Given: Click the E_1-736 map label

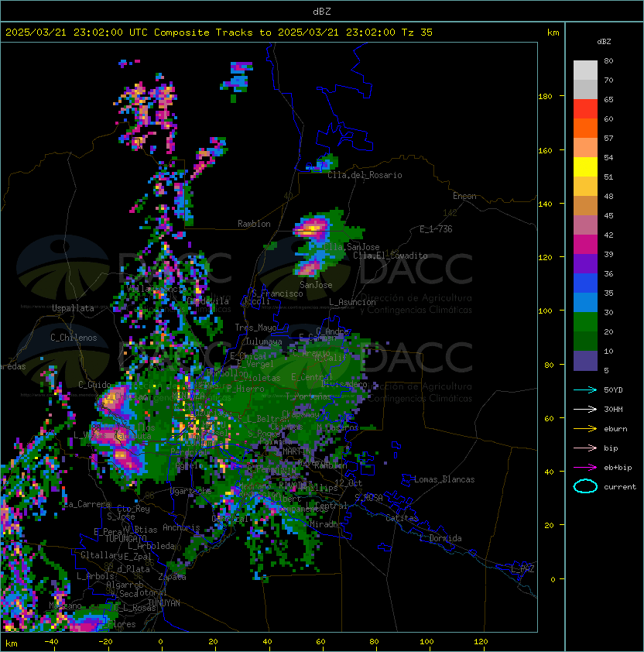Looking at the screenshot, I should [436, 229].
